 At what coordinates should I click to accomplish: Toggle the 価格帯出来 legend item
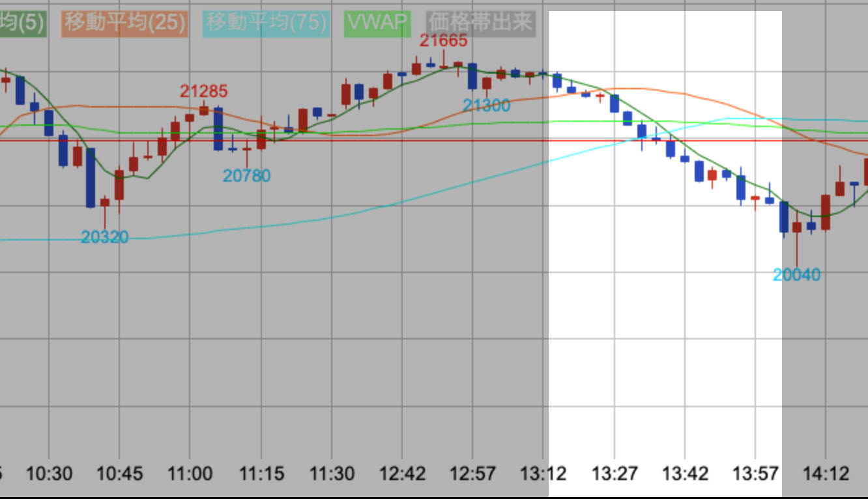pyautogui.click(x=480, y=23)
